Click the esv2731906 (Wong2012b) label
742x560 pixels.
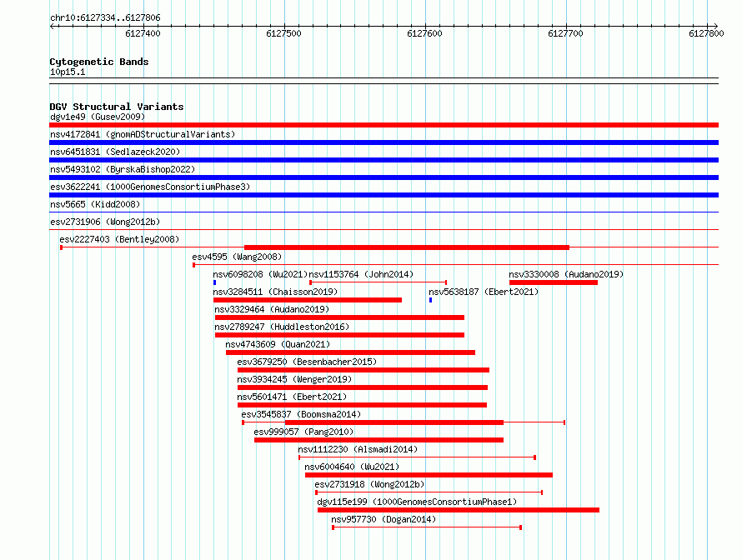105,222
